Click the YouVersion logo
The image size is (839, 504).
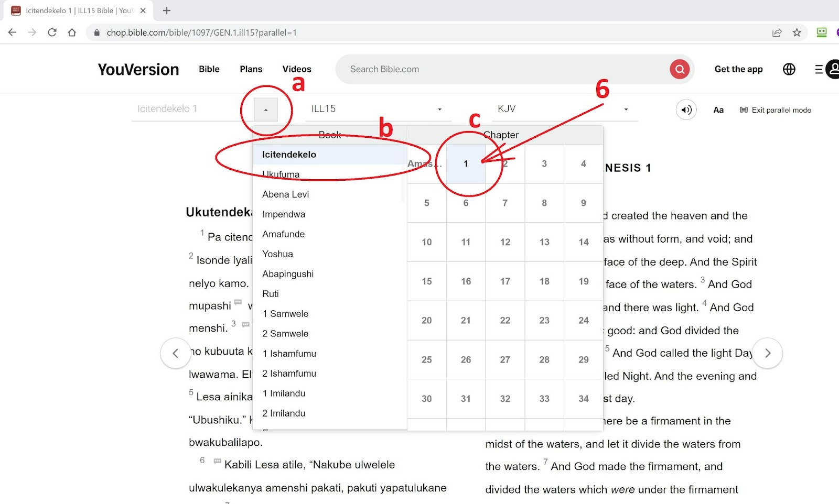138,69
